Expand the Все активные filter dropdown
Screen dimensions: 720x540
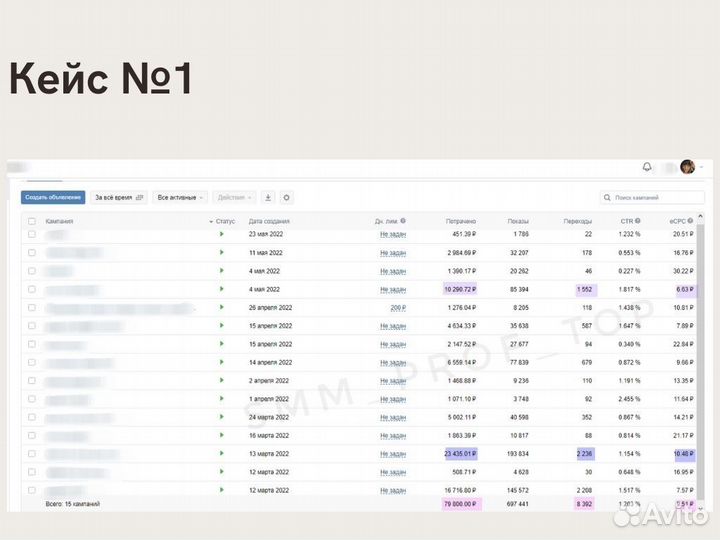(x=181, y=198)
